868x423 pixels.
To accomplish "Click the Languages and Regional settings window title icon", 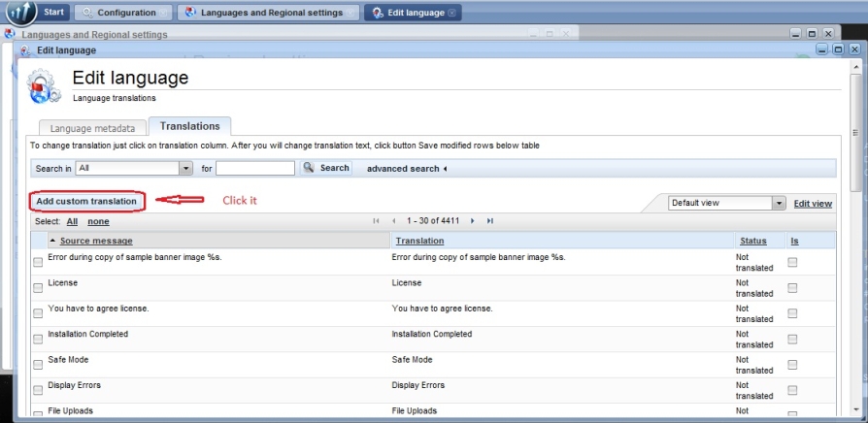I will [10, 34].
